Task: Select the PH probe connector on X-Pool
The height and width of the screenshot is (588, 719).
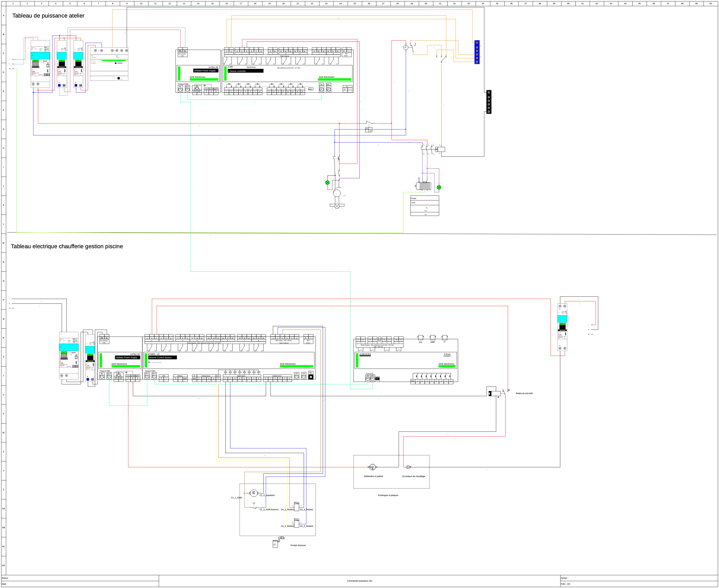Action: (x=420, y=338)
